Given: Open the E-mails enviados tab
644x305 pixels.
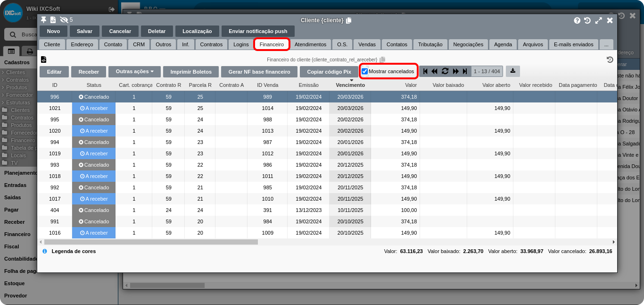Looking at the screenshot, I should [x=574, y=44].
